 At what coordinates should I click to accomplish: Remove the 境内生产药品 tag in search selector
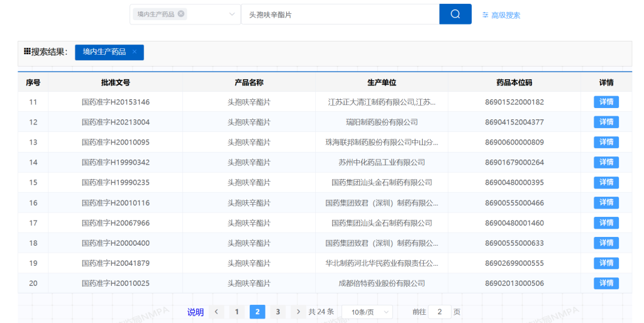181,14
